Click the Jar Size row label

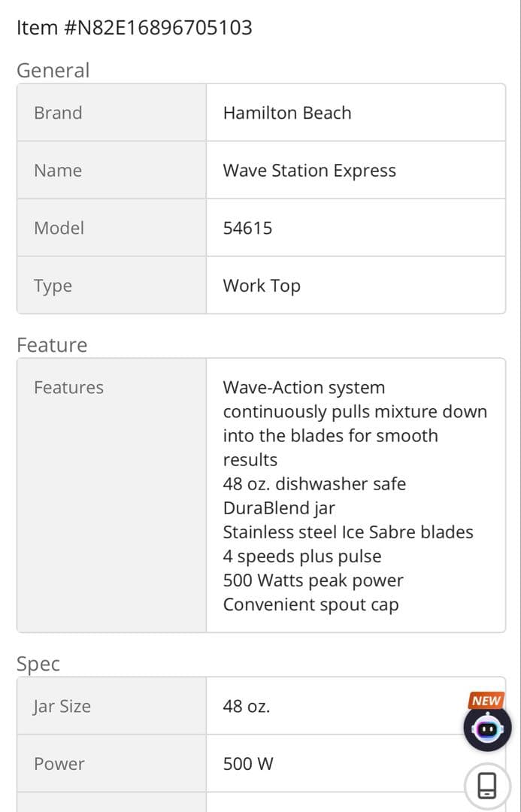click(62, 706)
